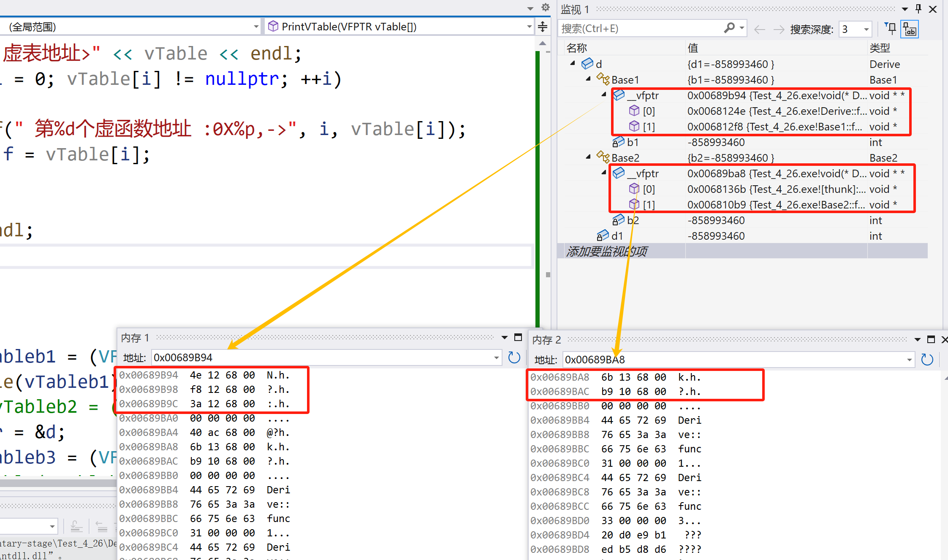Collapse the d variable tree node

click(573, 63)
